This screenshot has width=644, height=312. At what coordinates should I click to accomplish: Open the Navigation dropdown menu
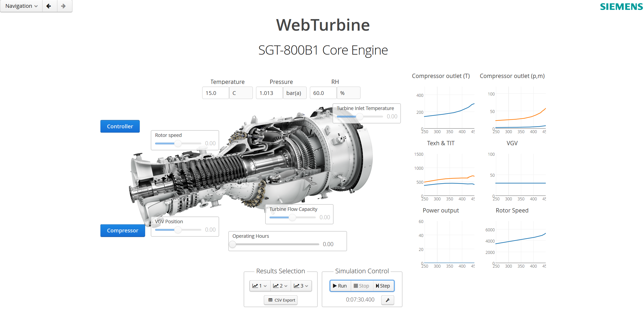21,6
